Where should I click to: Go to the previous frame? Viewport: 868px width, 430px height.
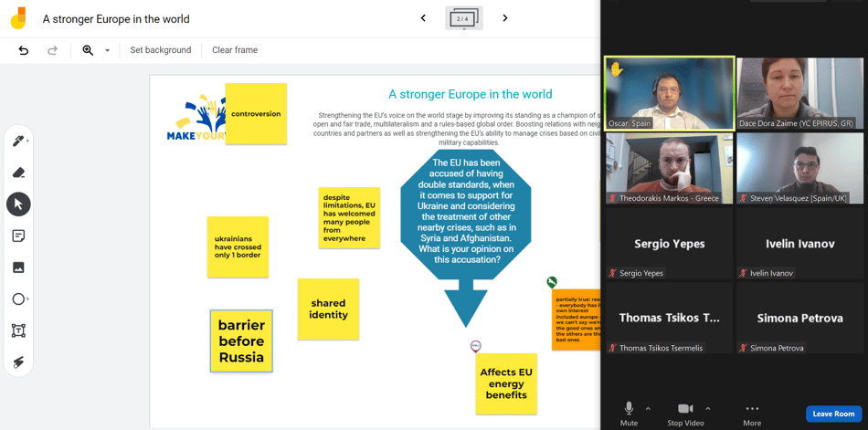pos(423,18)
